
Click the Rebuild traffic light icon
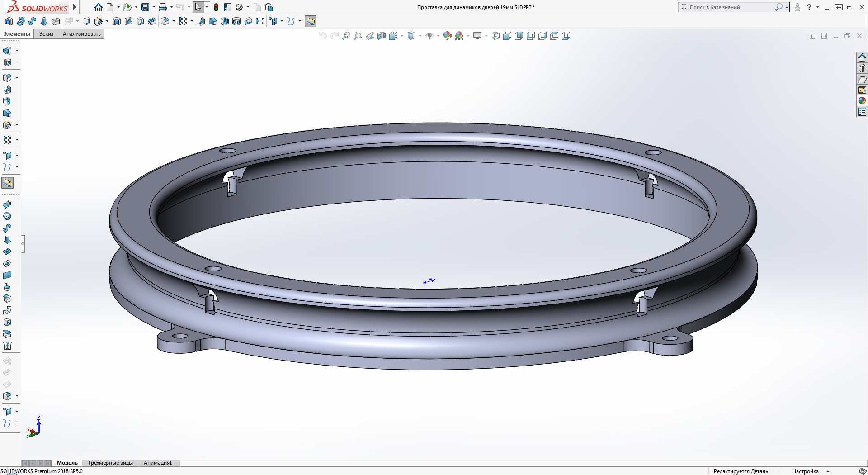(216, 7)
